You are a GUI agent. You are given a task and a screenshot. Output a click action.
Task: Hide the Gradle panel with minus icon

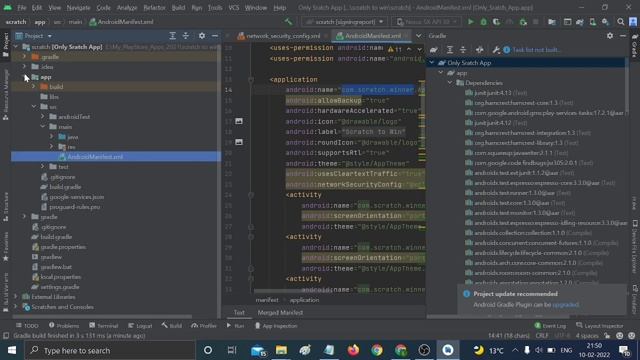tap(623, 36)
